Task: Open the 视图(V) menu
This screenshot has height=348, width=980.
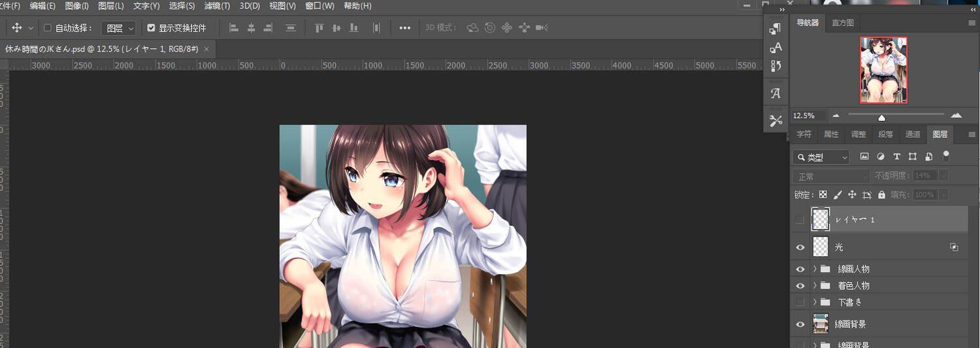Action: pos(282,6)
